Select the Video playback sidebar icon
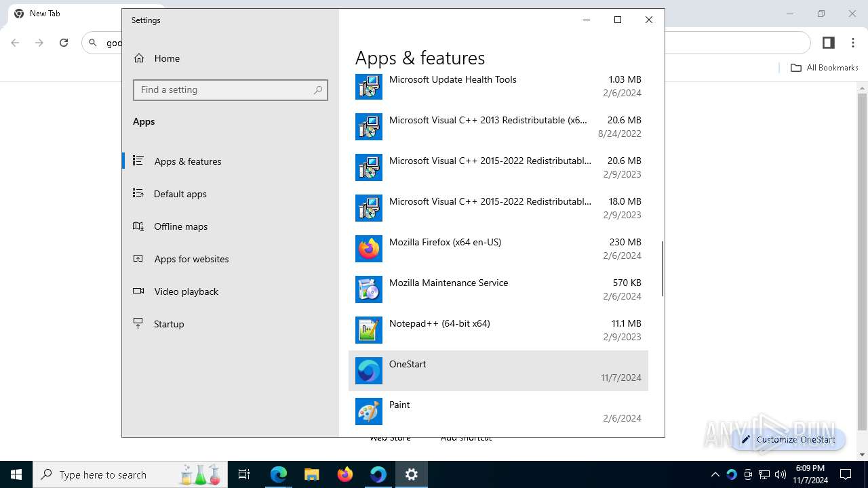Image resolution: width=868 pixels, height=488 pixels. (x=138, y=291)
